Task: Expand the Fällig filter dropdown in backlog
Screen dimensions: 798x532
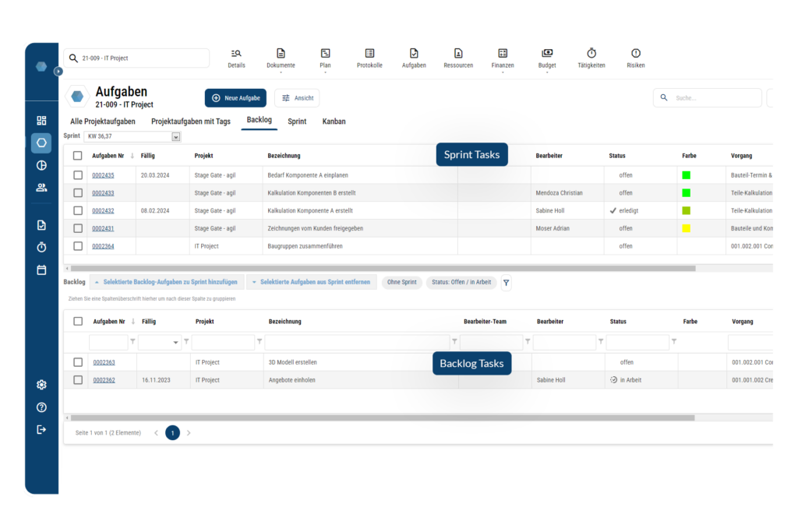Action: point(177,342)
